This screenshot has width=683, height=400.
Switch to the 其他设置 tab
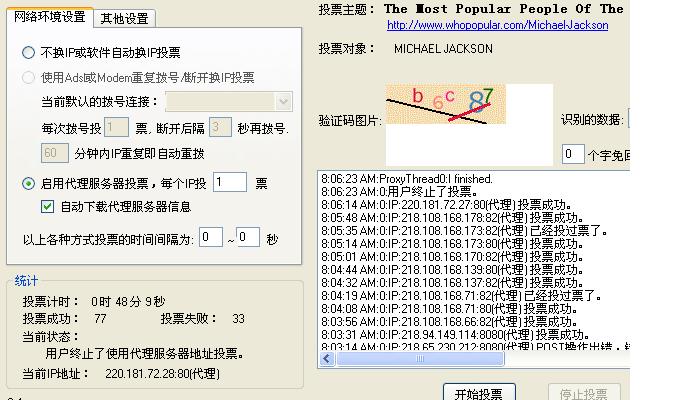[x=124, y=18]
